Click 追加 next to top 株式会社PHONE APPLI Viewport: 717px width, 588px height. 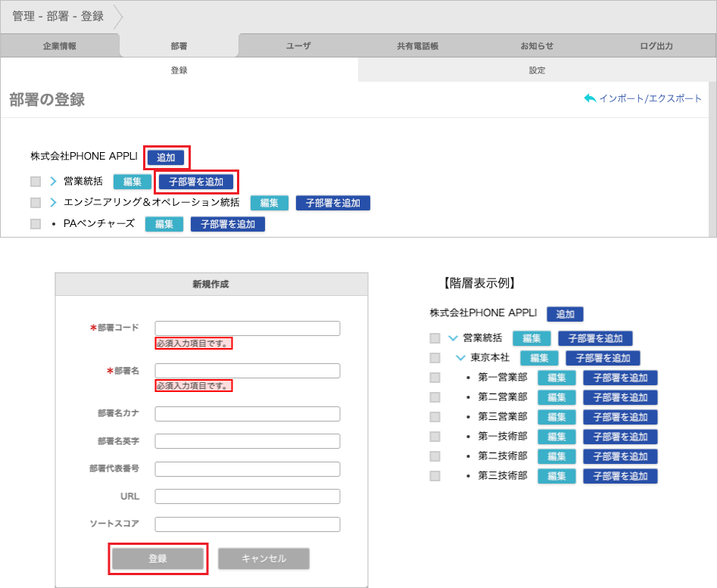[x=166, y=157]
